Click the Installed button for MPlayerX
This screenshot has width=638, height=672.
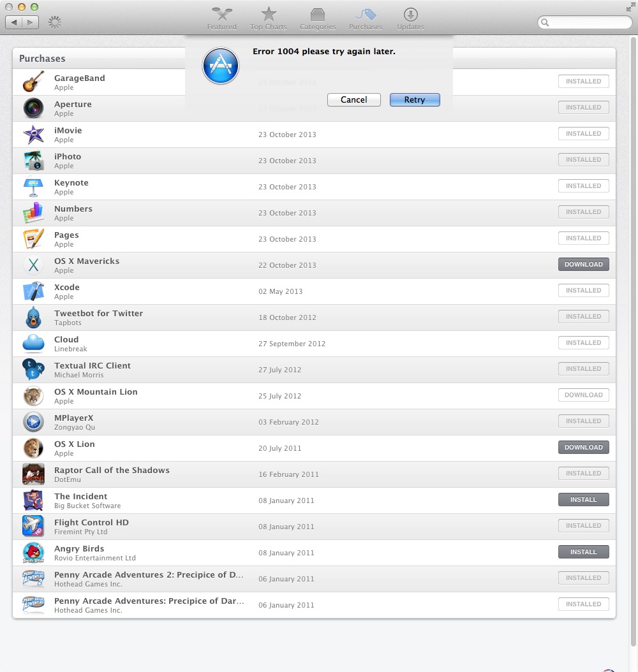584,421
